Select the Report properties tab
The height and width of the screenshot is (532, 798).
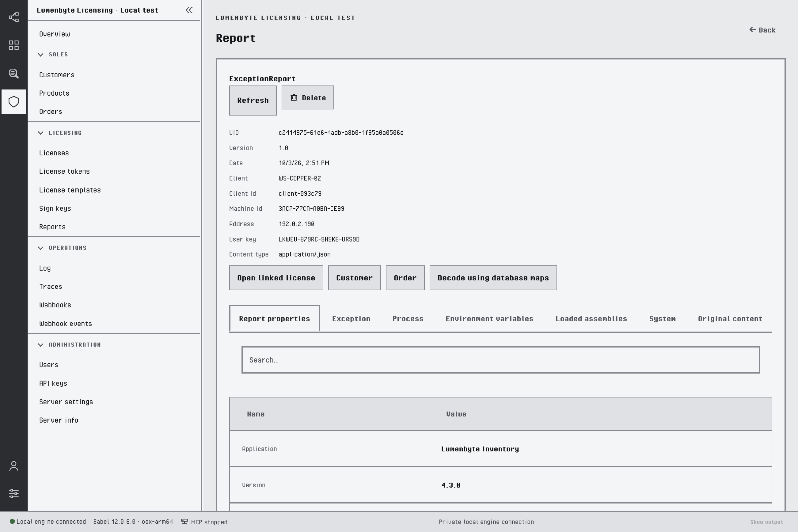274,319
